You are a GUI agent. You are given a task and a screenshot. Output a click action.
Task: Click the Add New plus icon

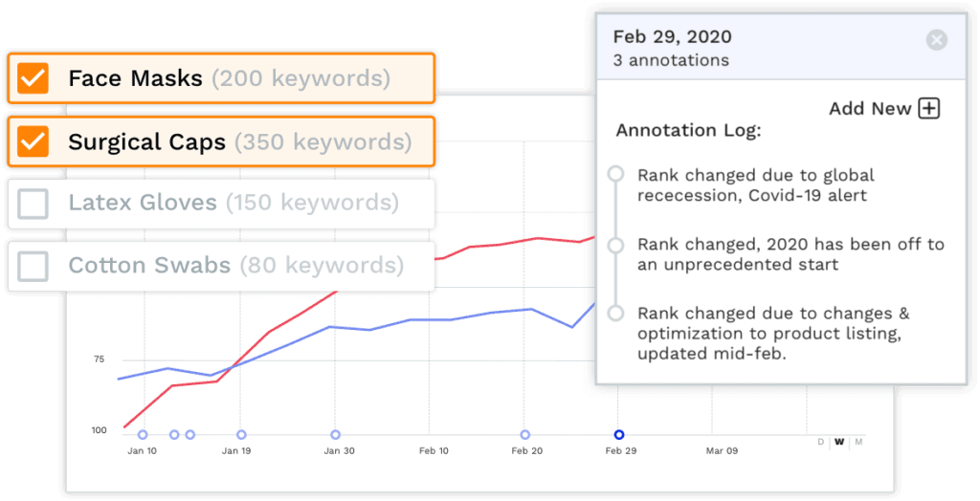click(928, 108)
